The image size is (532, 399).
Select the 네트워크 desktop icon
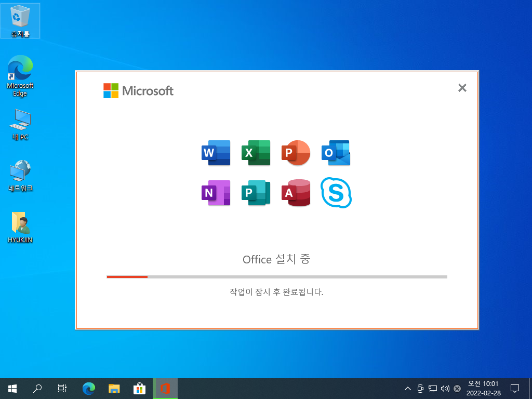[x=20, y=176]
